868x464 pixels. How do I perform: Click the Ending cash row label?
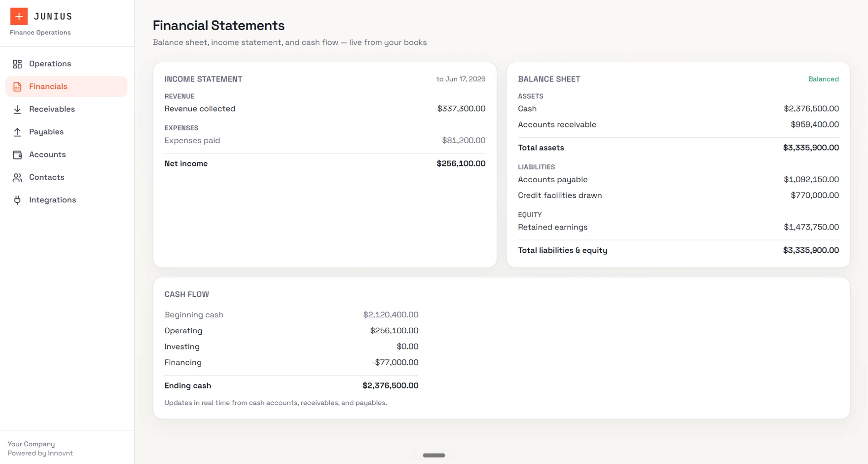[x=187, y=386]
